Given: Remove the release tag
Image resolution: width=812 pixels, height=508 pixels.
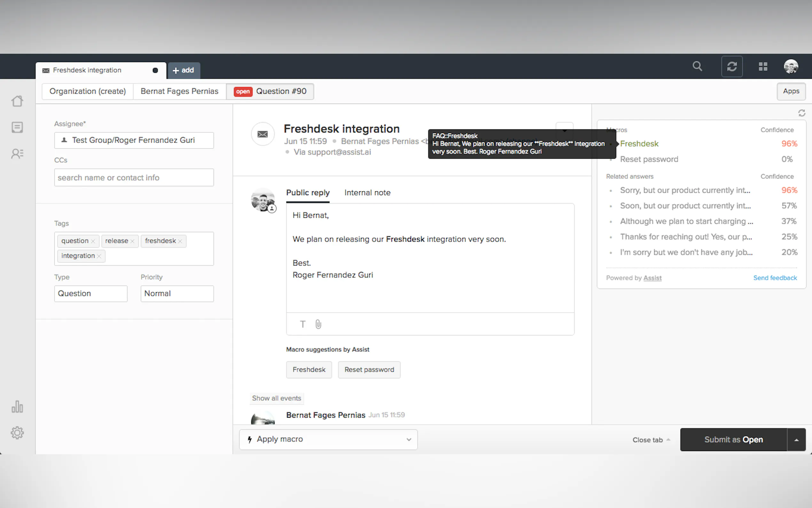Looking at the screenshot, I should tap(132, 241).
